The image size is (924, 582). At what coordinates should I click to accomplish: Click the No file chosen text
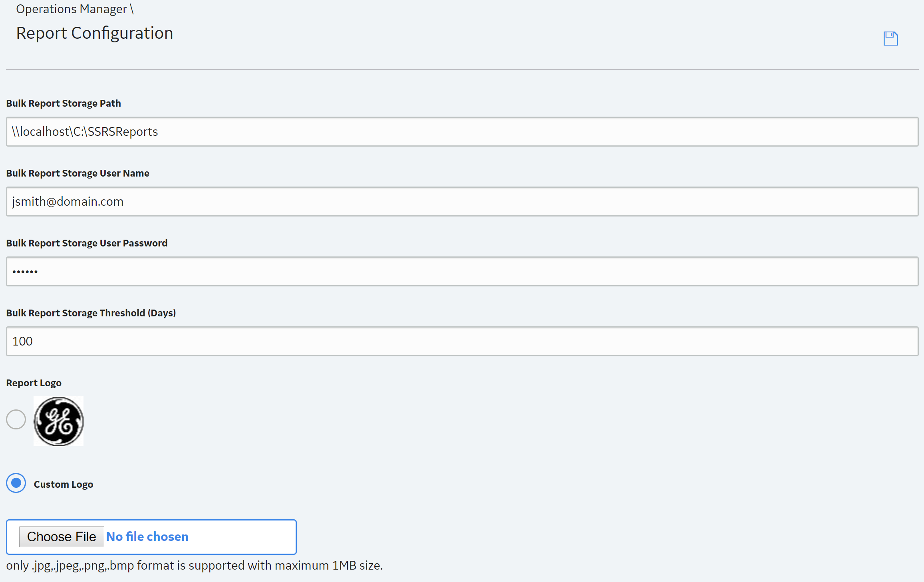(x=147, y=536)
